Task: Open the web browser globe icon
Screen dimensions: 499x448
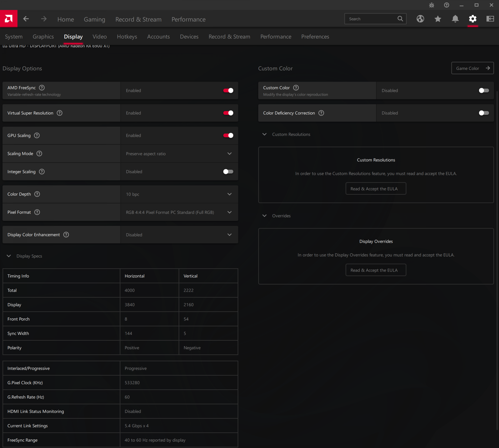Action: pos(420,19)
